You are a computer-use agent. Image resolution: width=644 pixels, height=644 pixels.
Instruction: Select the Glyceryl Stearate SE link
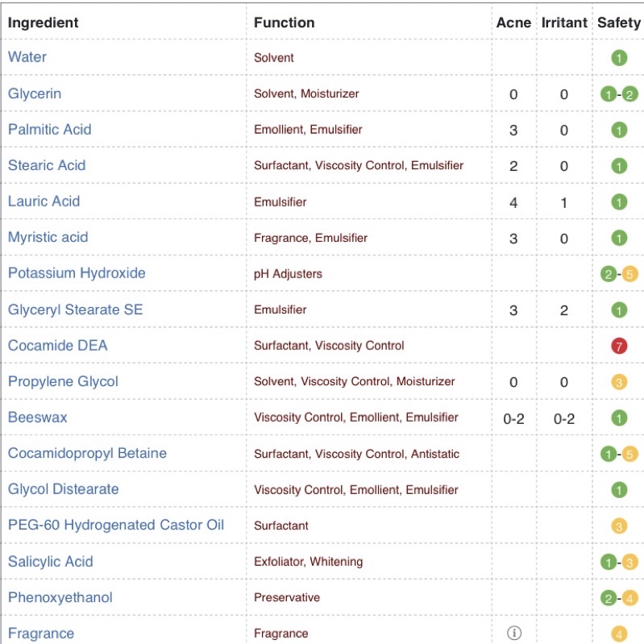[75, 310]
